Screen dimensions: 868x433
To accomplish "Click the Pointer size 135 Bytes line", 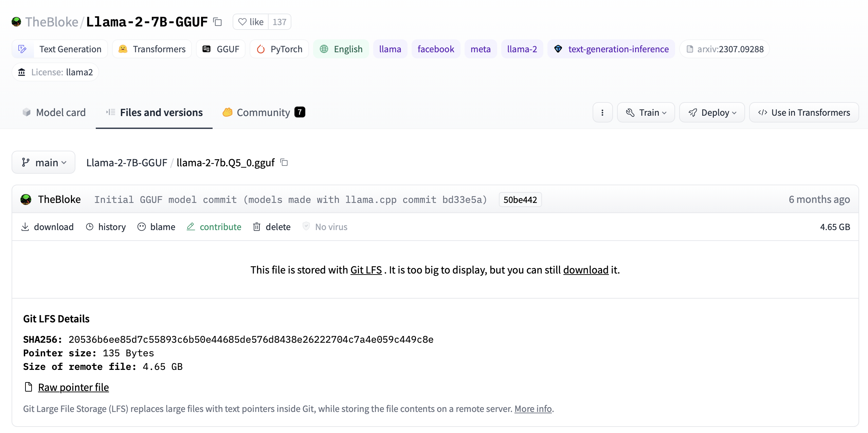I will pyautogui.click(x=89, y=353).
